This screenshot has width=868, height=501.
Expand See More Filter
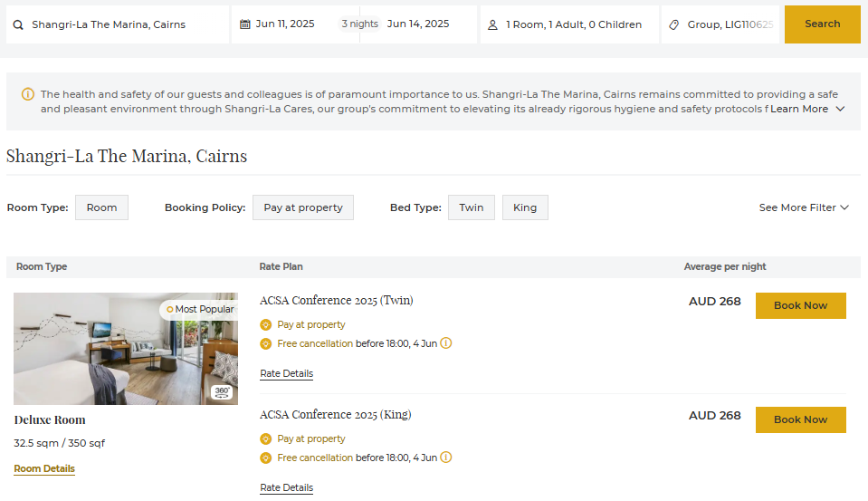click(x=803, y=207)
